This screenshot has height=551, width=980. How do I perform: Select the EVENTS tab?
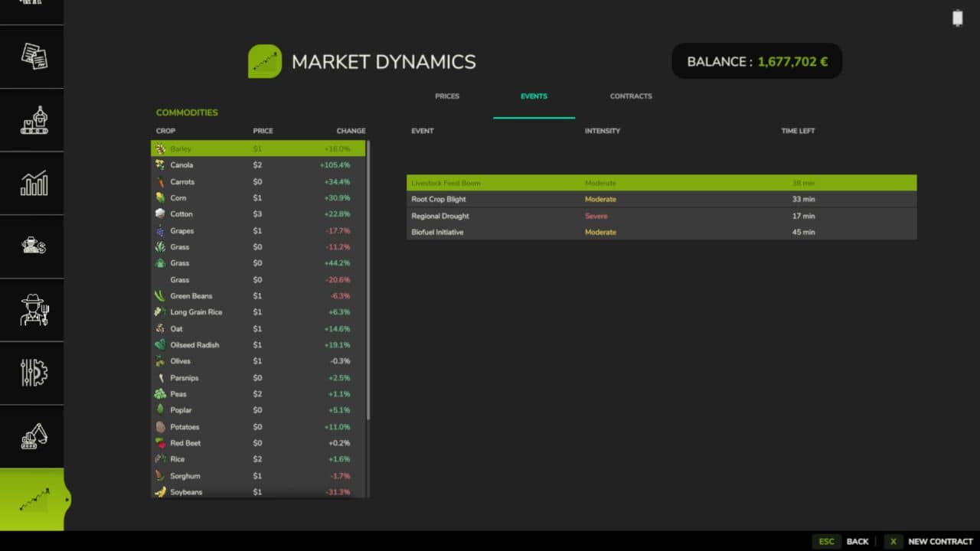pos(534,96)
